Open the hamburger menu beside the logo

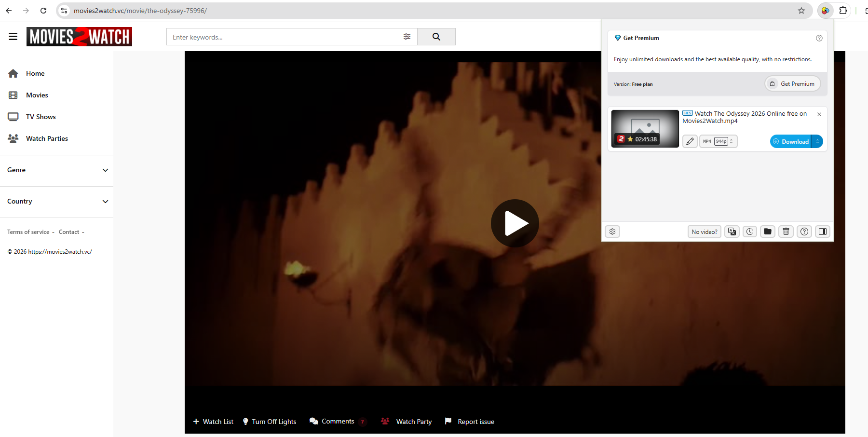coord(13,37)
